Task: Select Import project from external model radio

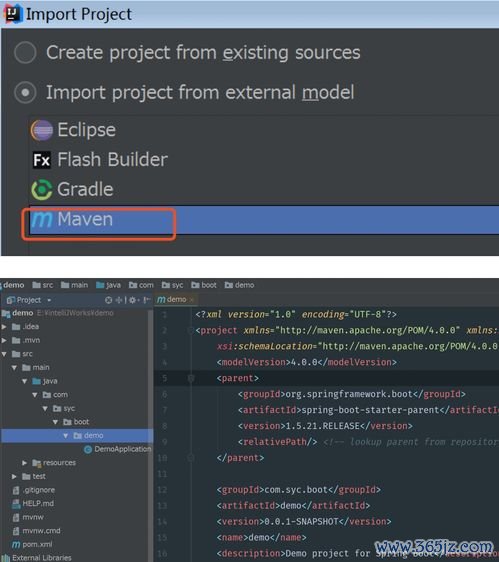Action: pos(25,92)
